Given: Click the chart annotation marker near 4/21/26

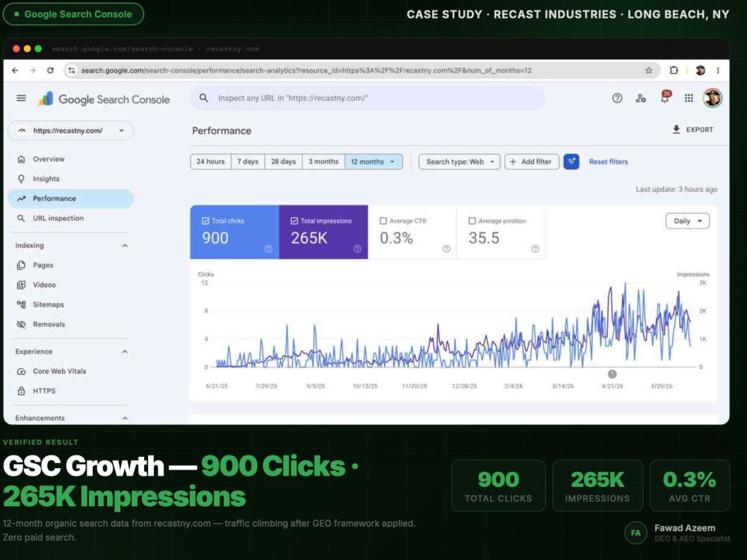Looking at the screenshot, I should pos(613,374).
